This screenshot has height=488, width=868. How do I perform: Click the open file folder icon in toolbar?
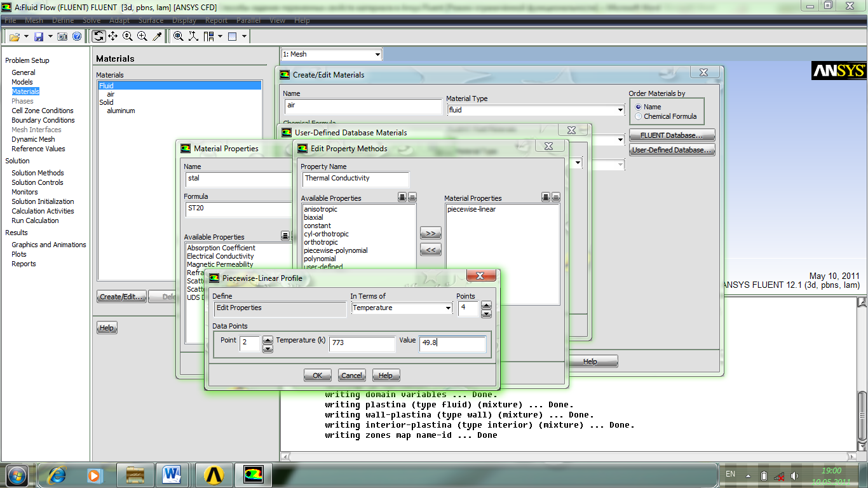pos(15,36)
